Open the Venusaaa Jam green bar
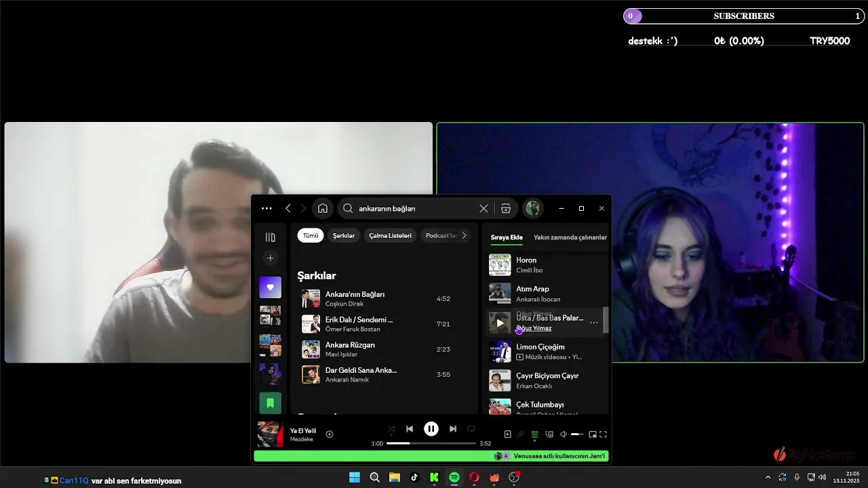The height and width of the screenshot is (488, 868). (431, 456)
